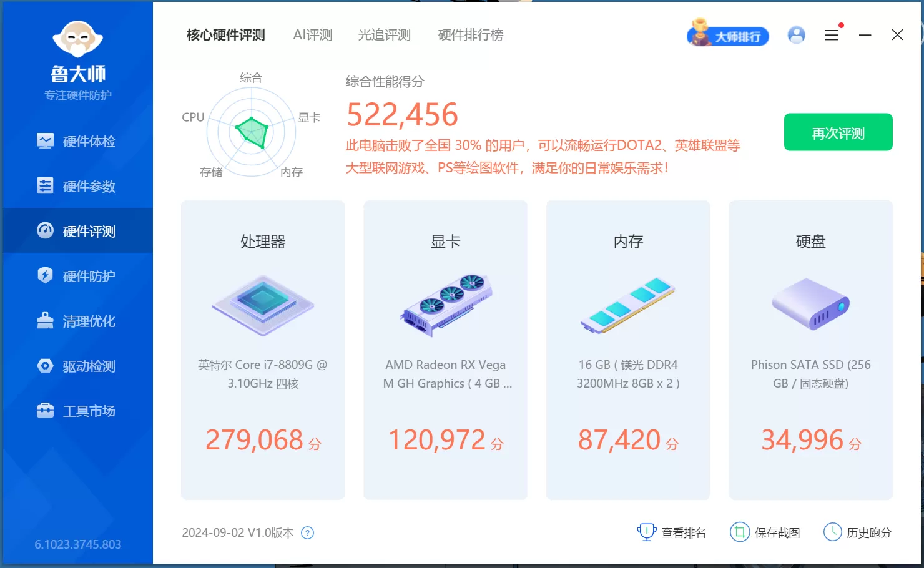Image resolution: width=924 pixels, height=568 pixels.
Task: Open the hamburger main menu
Action: (832, 35)
